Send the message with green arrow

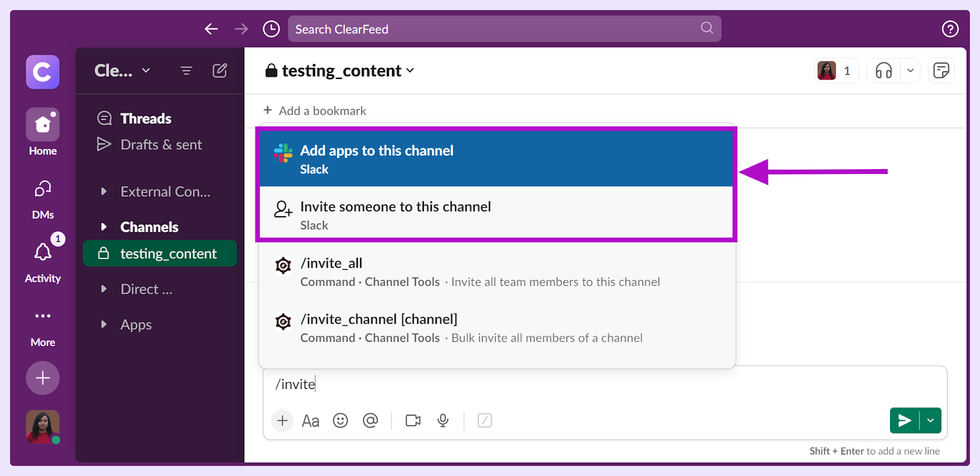905,420
